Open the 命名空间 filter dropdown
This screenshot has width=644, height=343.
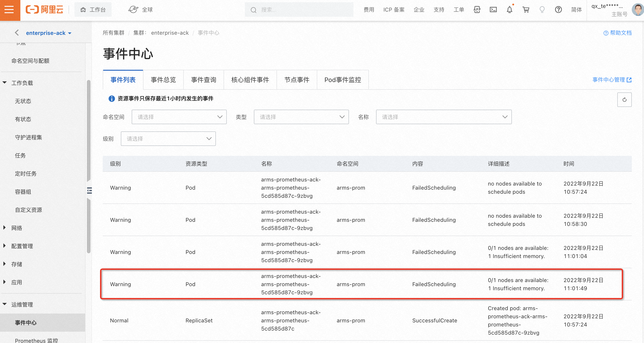[x=179, y=117]
